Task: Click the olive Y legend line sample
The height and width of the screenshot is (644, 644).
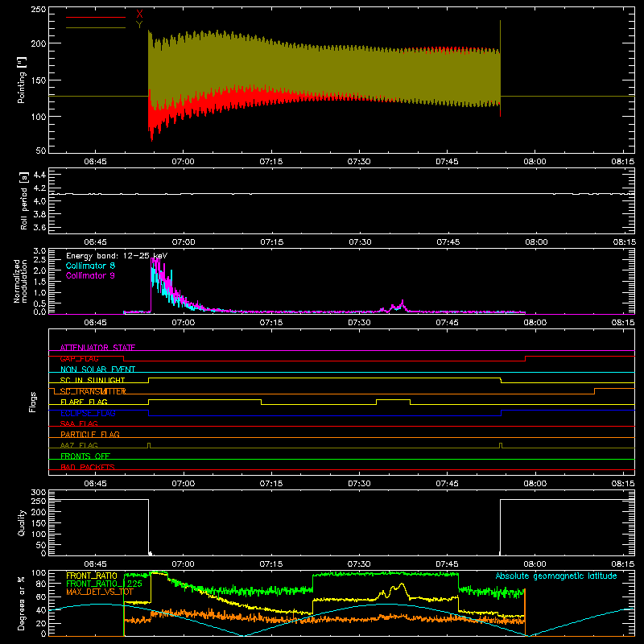Action: tap(96, 28)
